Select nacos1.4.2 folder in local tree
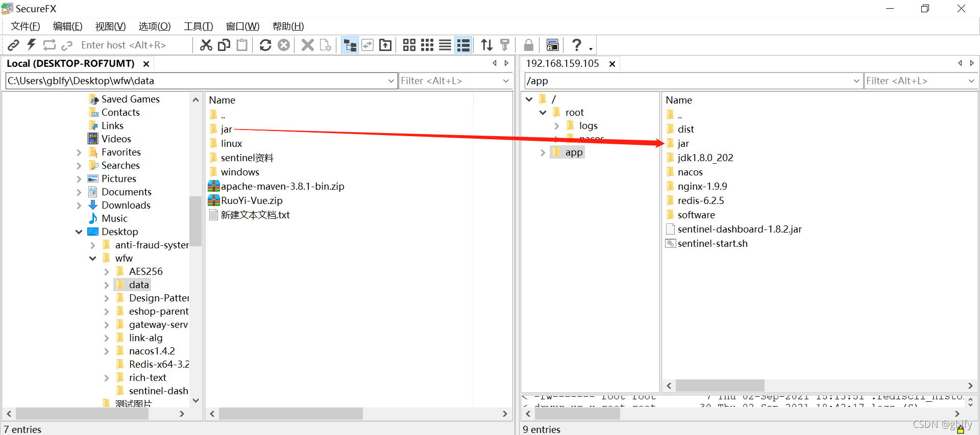Image resolution: width=980 pixels, height=435 pixels. pyautogui.click(x=152, y=351)
